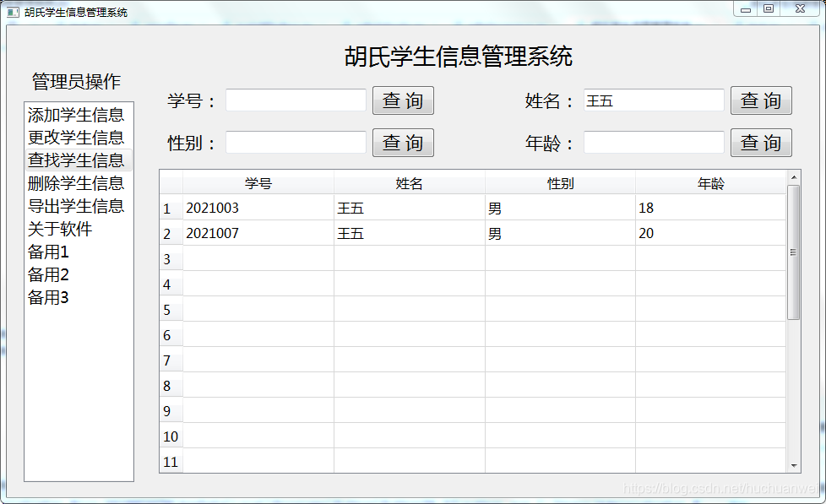The width and height of the screenshot is (826, 504).
Task: Click the 学号 column header
Action: click(258, 183)
